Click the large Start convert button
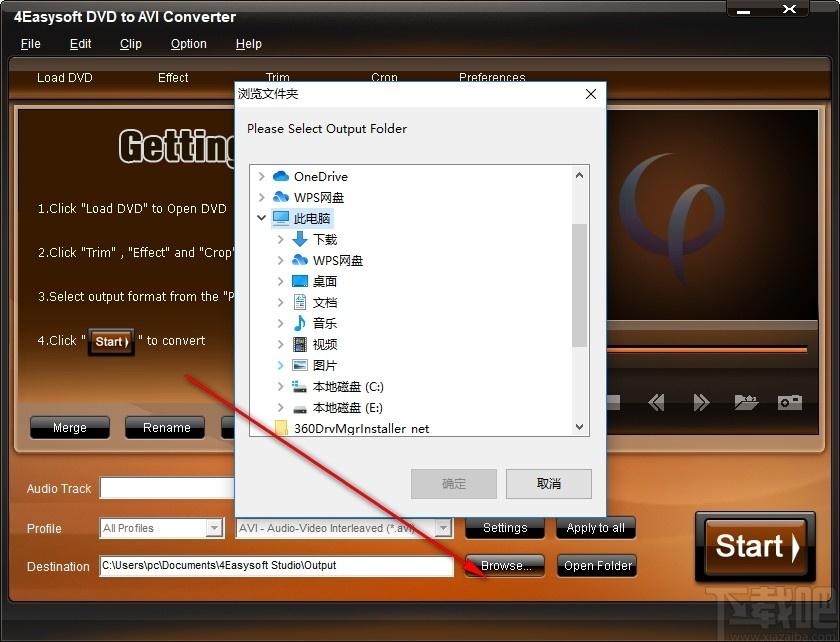Viewport: 840px width, 642px height. point(755,547)
